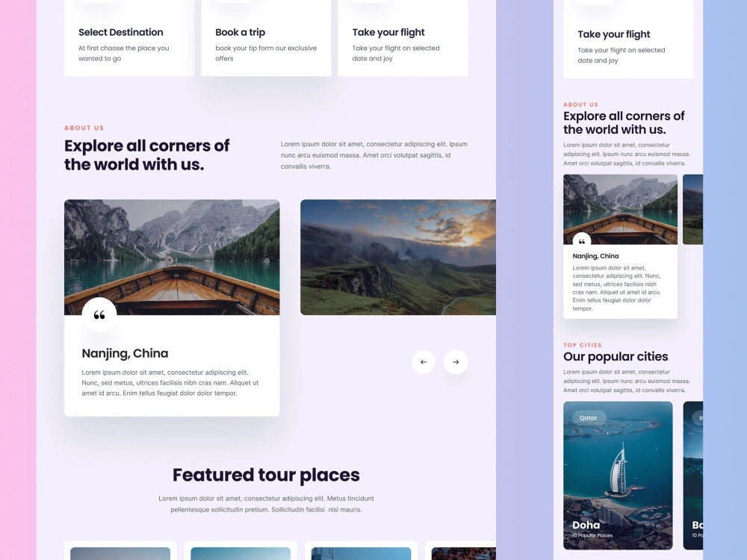Click the mobile Nanjing, China title

(x=595, y=256)
